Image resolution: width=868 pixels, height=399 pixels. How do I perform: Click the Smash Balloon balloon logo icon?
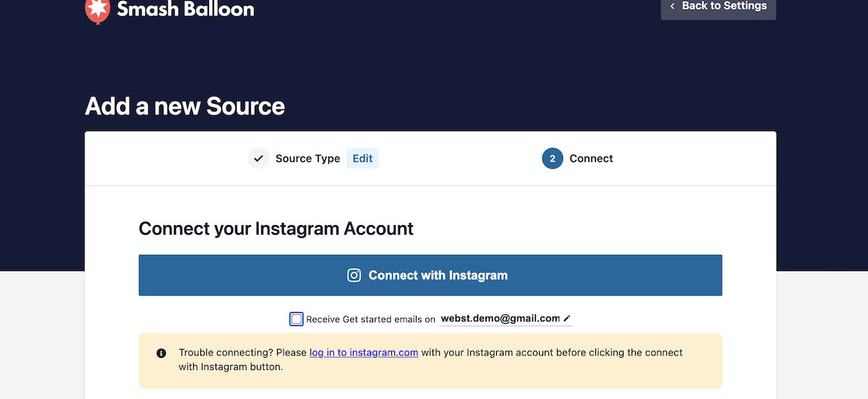pyautogui.click(x=97, y=9)
